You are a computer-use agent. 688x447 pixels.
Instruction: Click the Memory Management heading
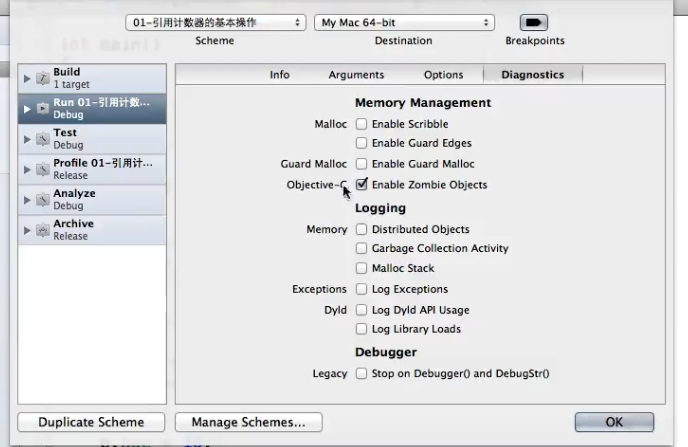[423, 103]
